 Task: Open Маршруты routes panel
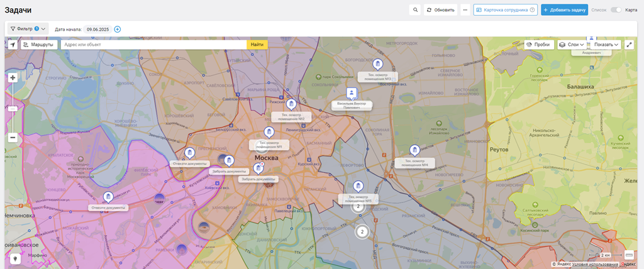click(x=39, y=45)
